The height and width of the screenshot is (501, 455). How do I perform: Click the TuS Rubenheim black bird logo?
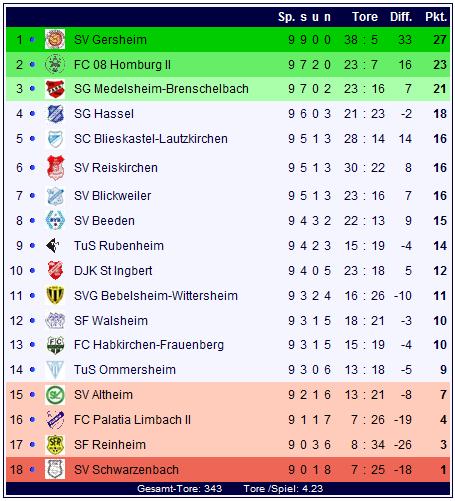click(x=53, y=246)
